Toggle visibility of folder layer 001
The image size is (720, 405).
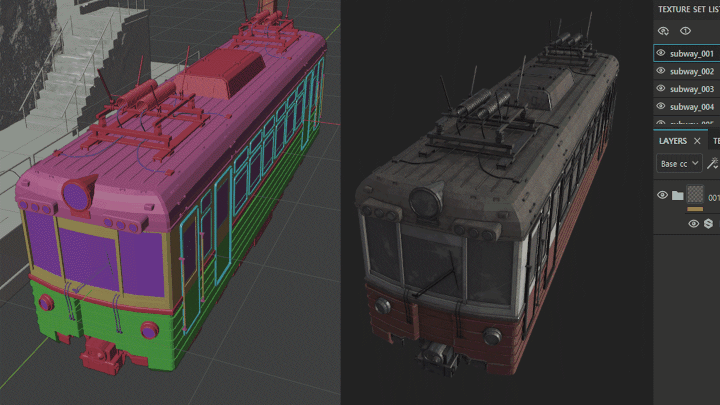[x=662, y=196]
